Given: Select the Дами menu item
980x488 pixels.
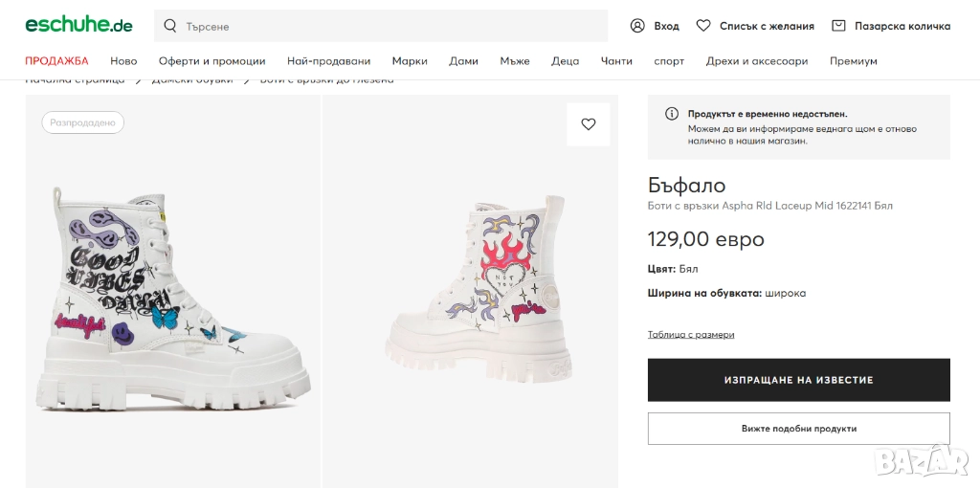Looking at the screenshot, I should pyautogui.click(x=463, y=61).
